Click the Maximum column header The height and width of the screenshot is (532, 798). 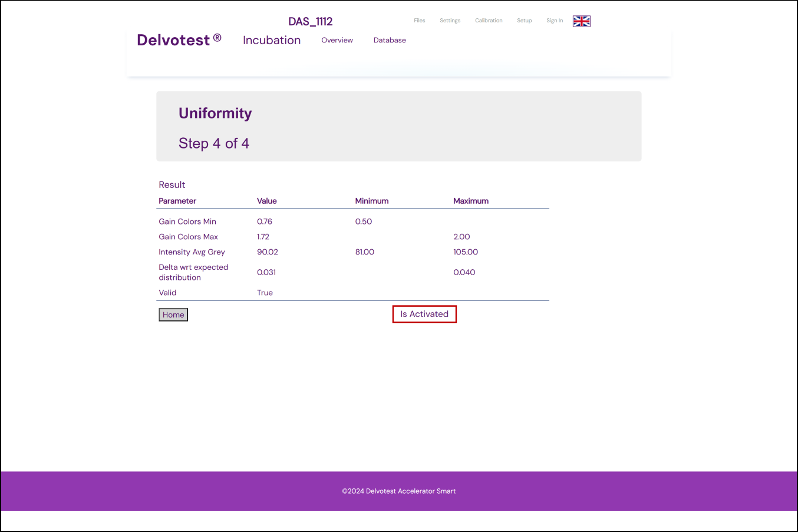(470, 201)
